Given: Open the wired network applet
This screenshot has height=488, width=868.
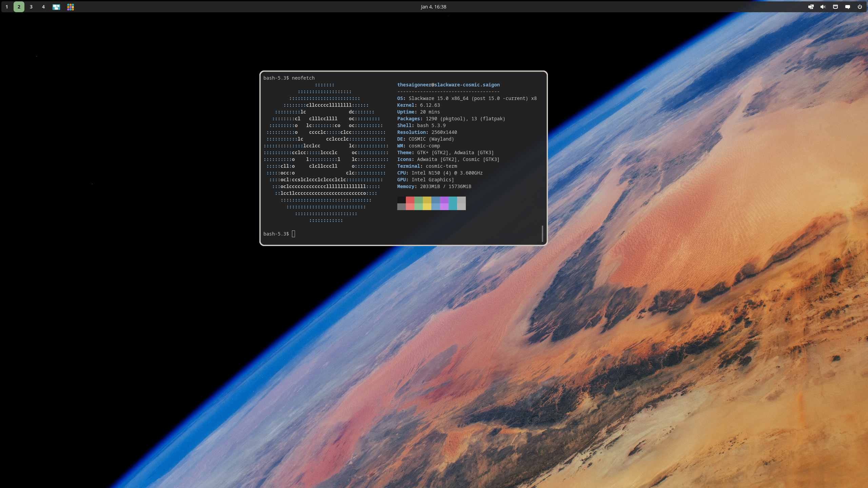Looking at the screenshot, I should point(835,7).
